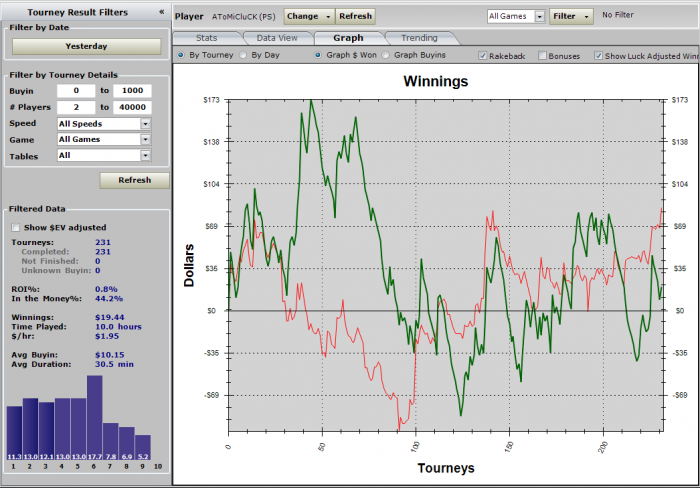Edit the maximum Buyin field showing 1000

pos(132,91)
